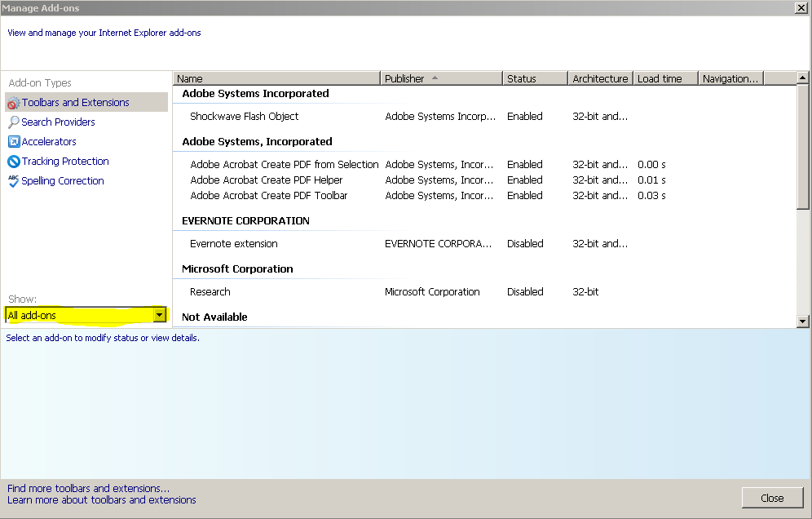
Task: Sort list by Name column header
Action: pos(276,78)
